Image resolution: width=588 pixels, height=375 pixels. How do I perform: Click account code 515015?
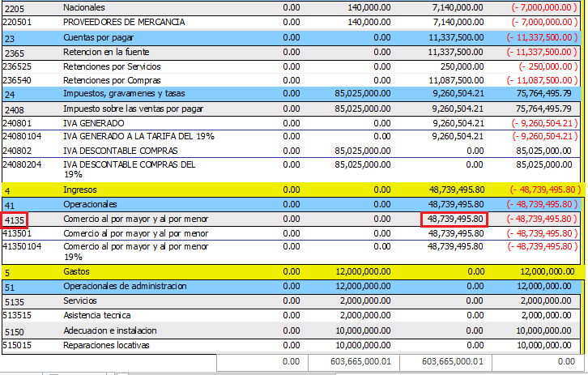pyautogui.click(x=17, y=345)
